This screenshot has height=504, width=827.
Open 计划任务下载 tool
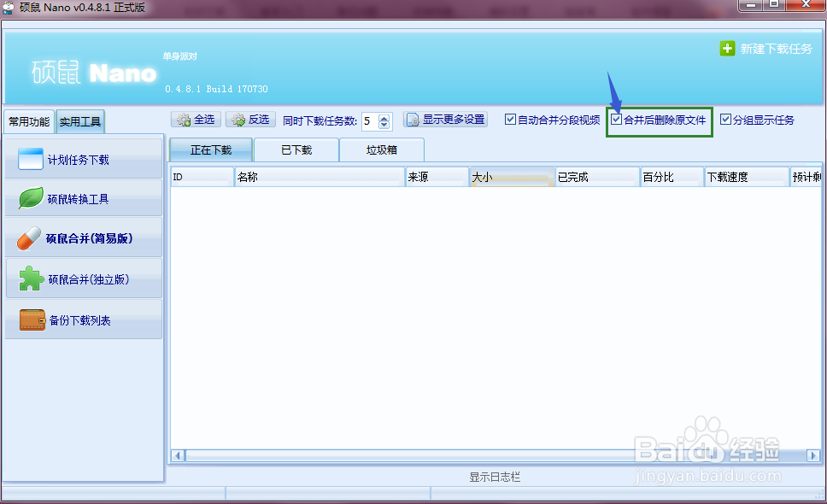tap(84, 159)
